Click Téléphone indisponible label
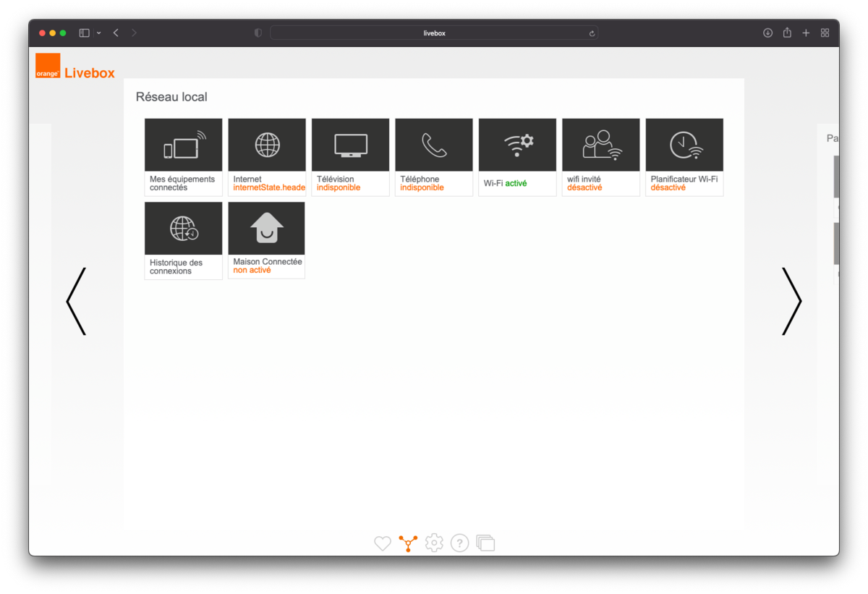This screenshot has height=594, width=868. coord(422,184)
